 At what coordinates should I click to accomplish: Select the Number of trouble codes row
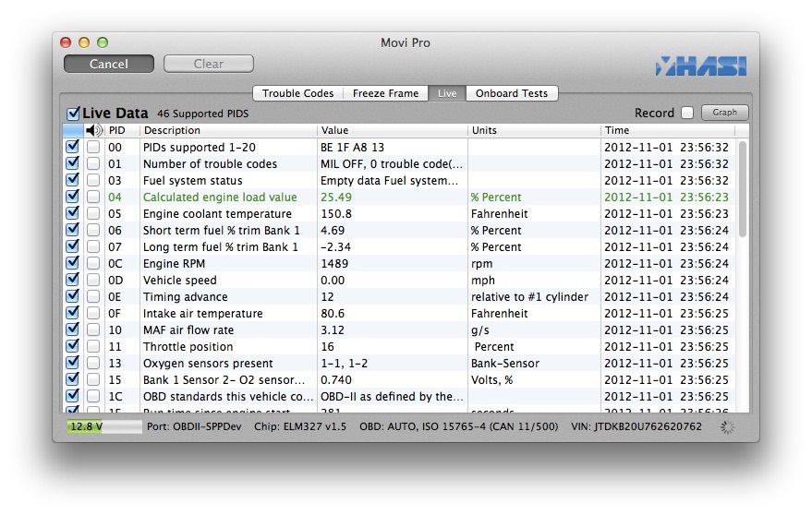[x=399, y=164]
